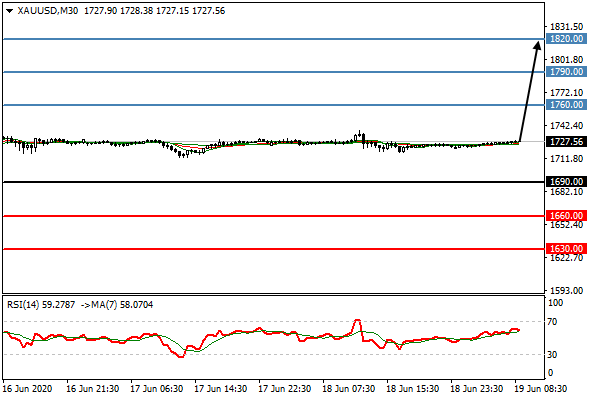Click the 19 Jun 08:30 time marker

(x=540, y=389)
